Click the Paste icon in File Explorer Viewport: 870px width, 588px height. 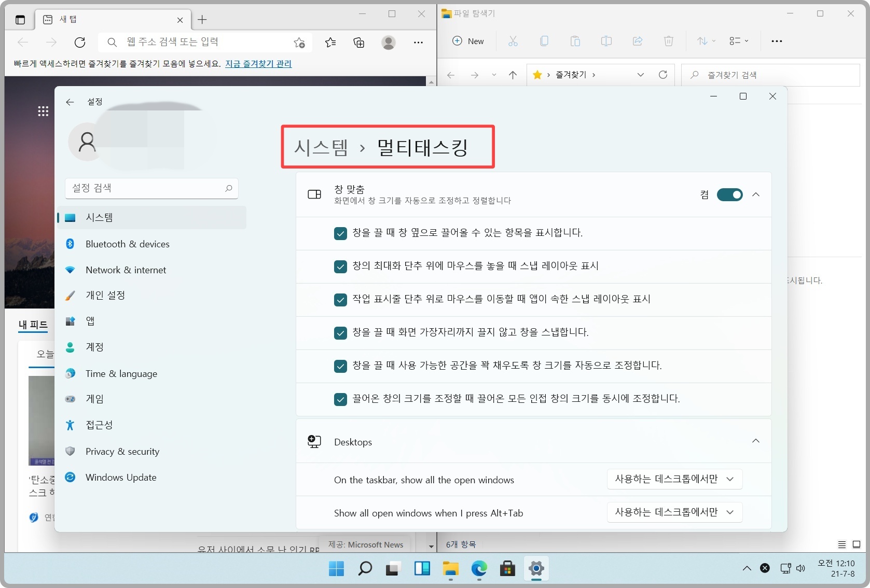coord(575,41)
